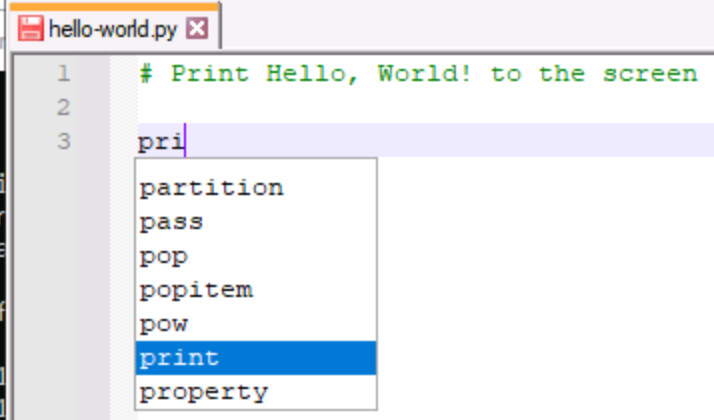The height and width of the screenshot is (420, 714).
Task: Pick 'pop' from the suggestion list
Action: coord(256,256)
